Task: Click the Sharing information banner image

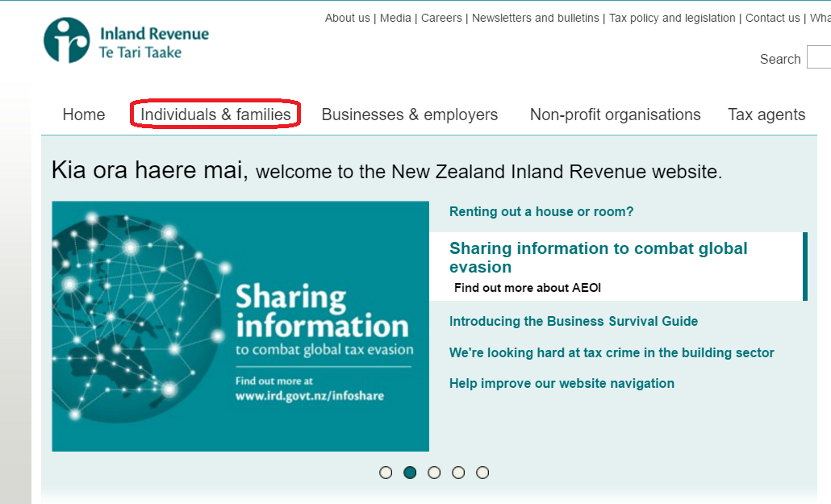Action: [x=240, y=326]
